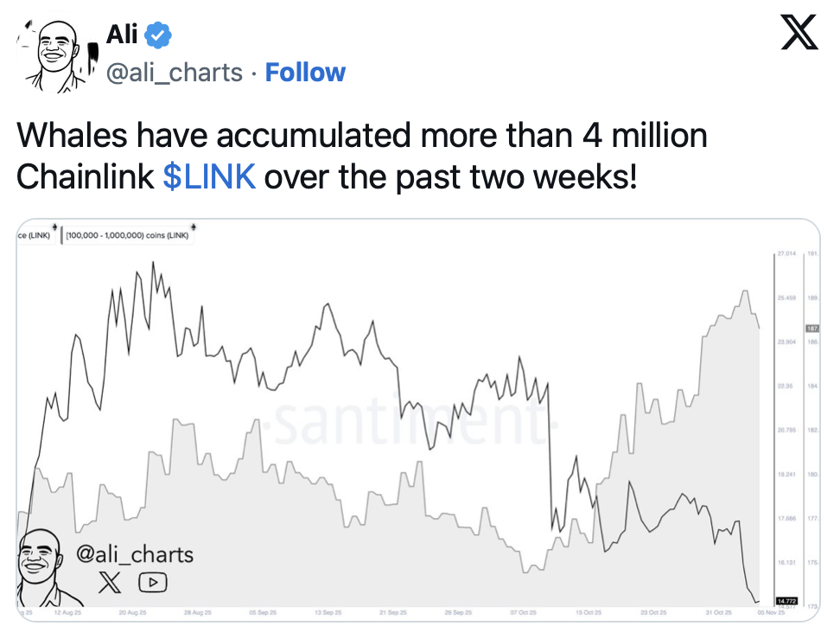This screenshot has width=840, height=626.
Task: Click the 20 Aug 25 date label
Action: pyautogui.click(x=132, y=613)
